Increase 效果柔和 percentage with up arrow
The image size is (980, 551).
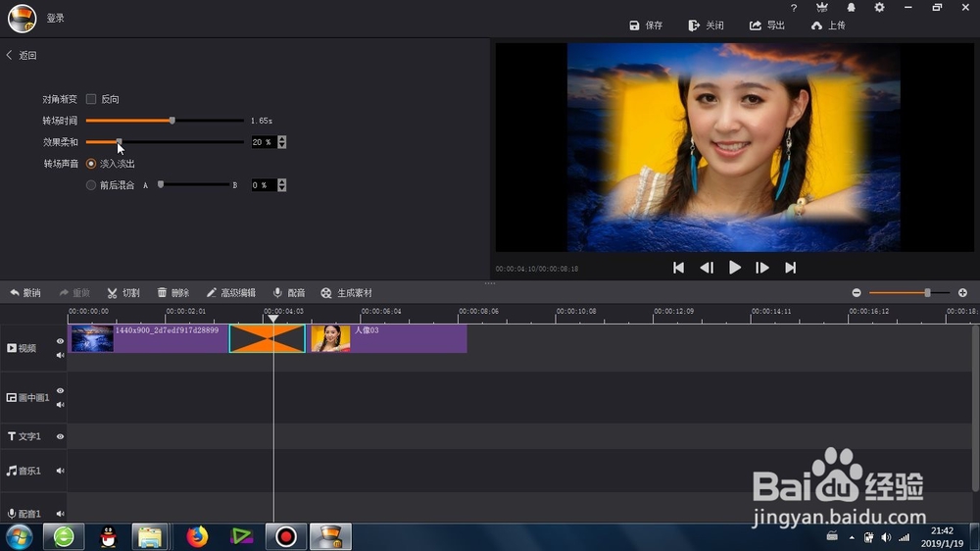click(282, 139)
